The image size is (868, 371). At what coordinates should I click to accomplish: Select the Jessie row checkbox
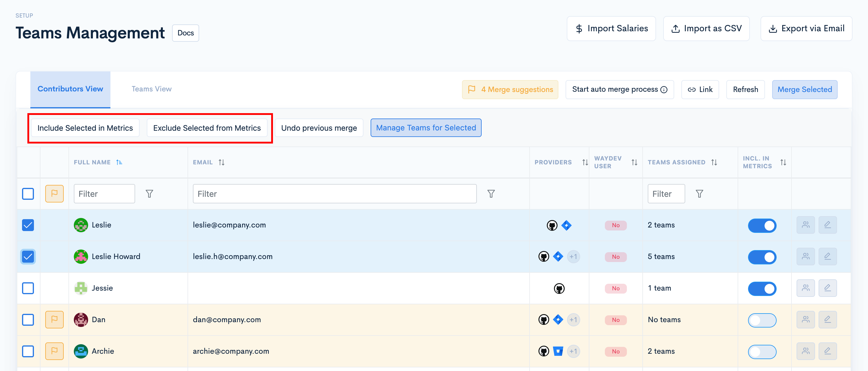click(28, 289)
